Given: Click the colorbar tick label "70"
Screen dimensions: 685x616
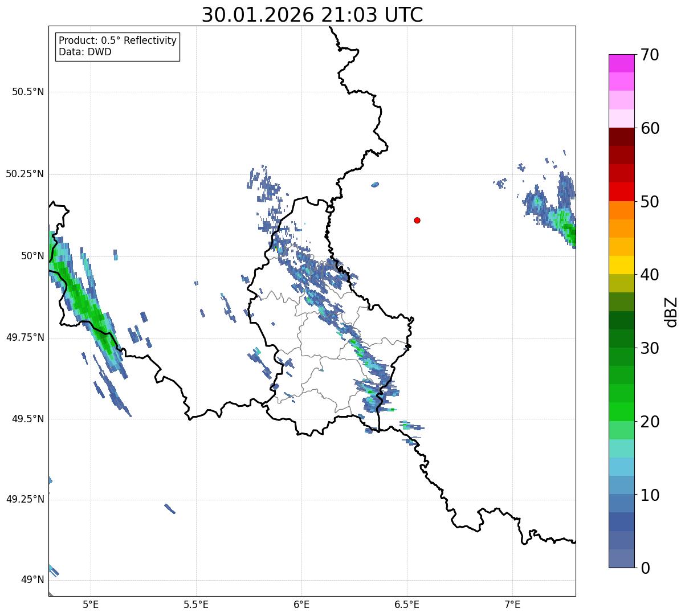Looking at the screenshot, I should [650, 55].
